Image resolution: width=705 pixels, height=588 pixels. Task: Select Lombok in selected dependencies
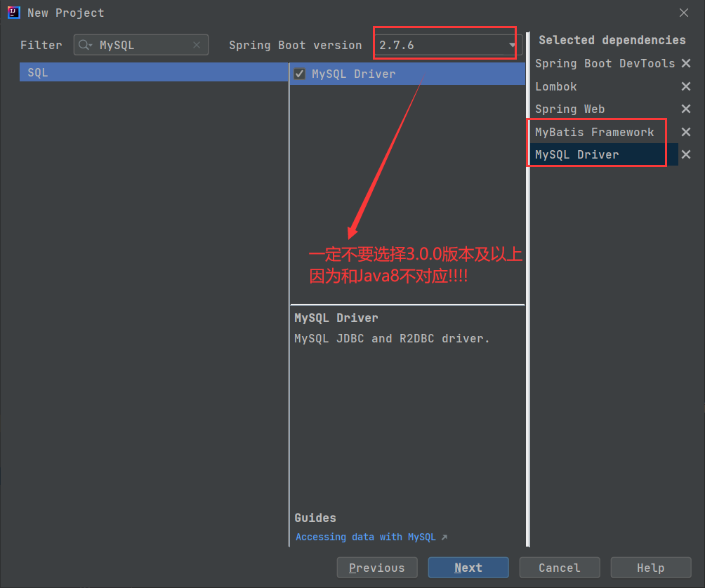[605, 86]
